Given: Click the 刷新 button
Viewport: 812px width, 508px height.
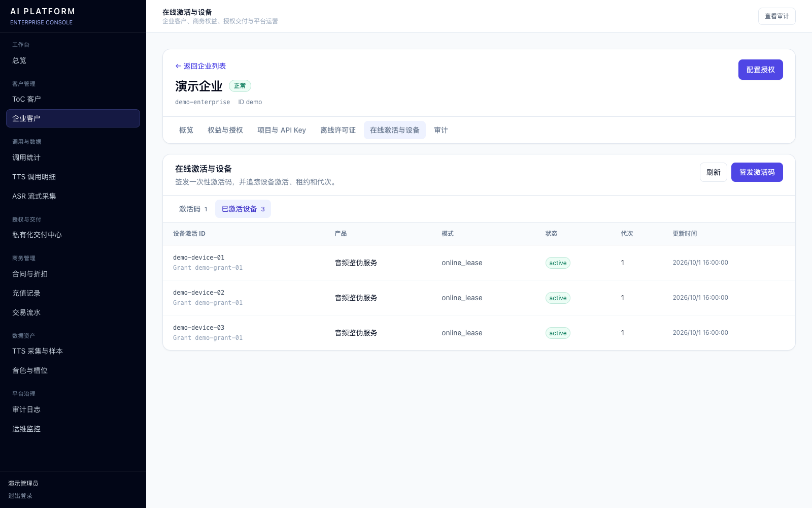Looking at the screenshot, I should 713,172.
